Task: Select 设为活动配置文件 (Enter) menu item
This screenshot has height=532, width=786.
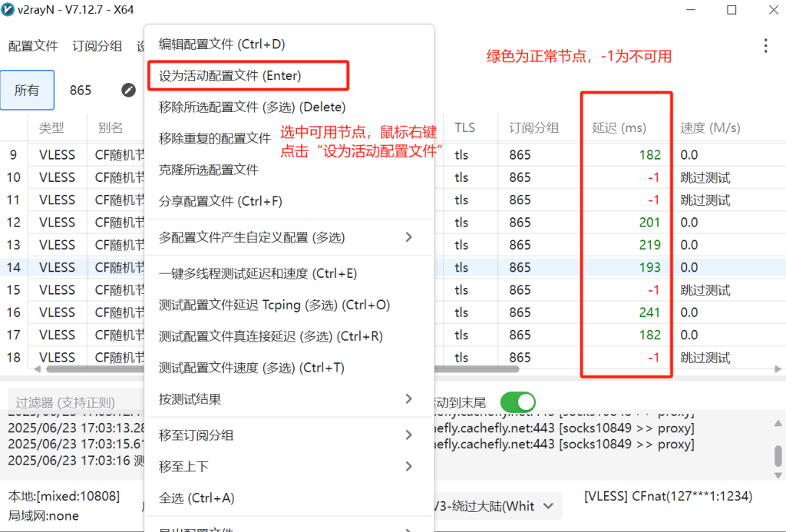Action: click(x=289, y=76)
